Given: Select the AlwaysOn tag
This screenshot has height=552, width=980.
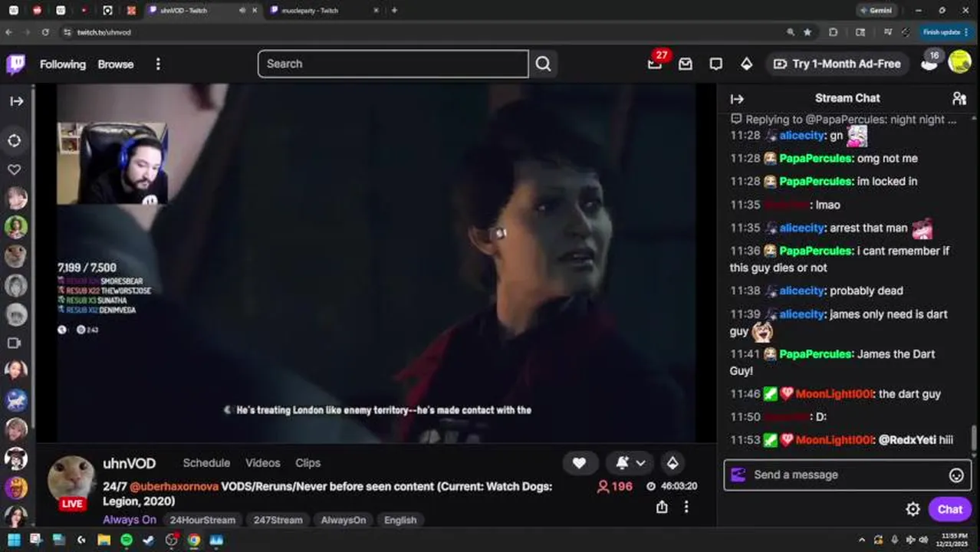Looking at the screenshot, I should [x=344, y=520].
